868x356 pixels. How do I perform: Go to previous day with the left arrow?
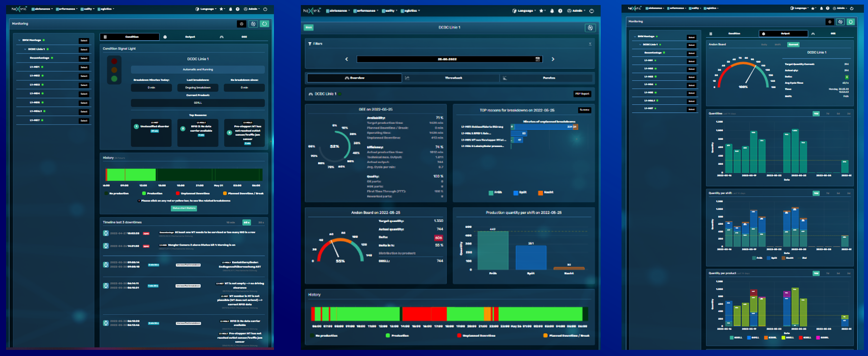click(347, 59)
